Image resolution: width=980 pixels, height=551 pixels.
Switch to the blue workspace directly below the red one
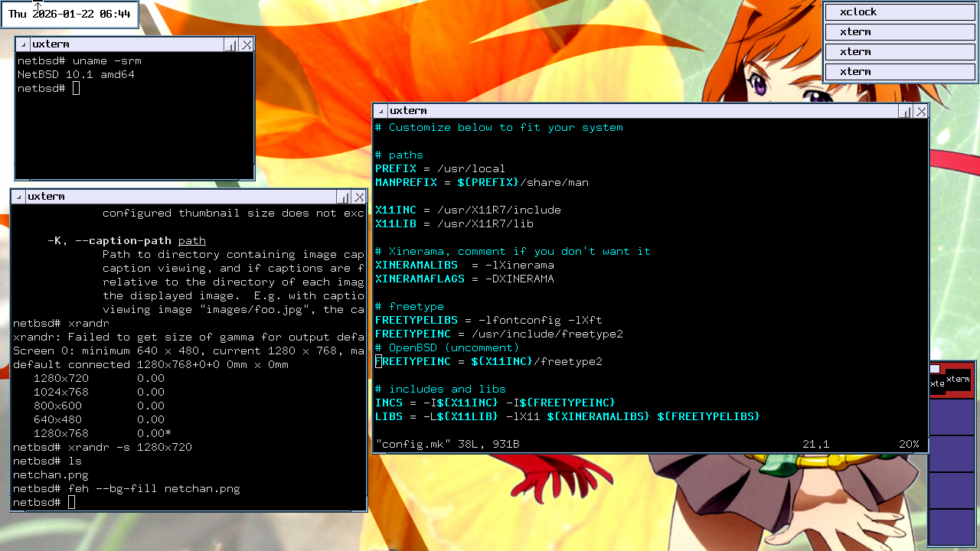(950, 417)
